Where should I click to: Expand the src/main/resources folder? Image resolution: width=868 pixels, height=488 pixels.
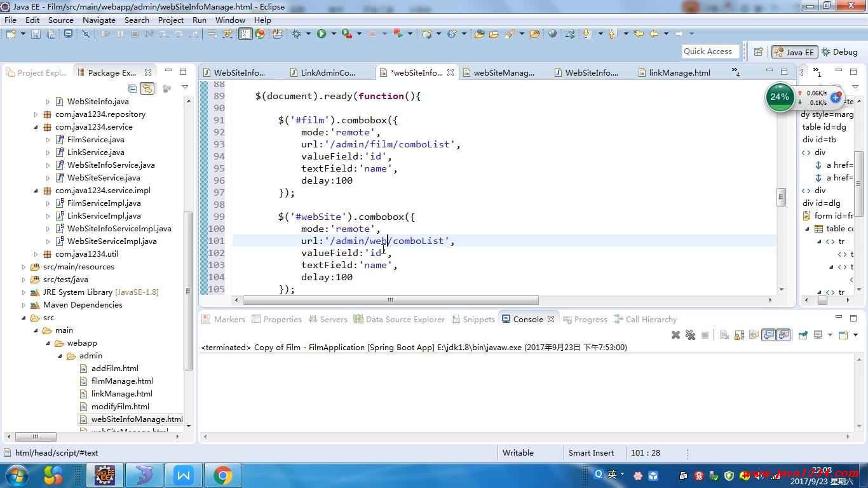24,267
